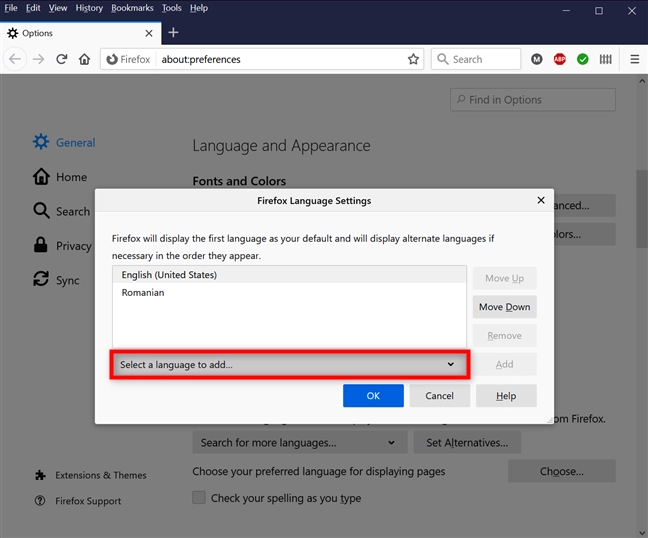Open the Library bookshelf icon
The image size is (648, 538).
(605, 59)
